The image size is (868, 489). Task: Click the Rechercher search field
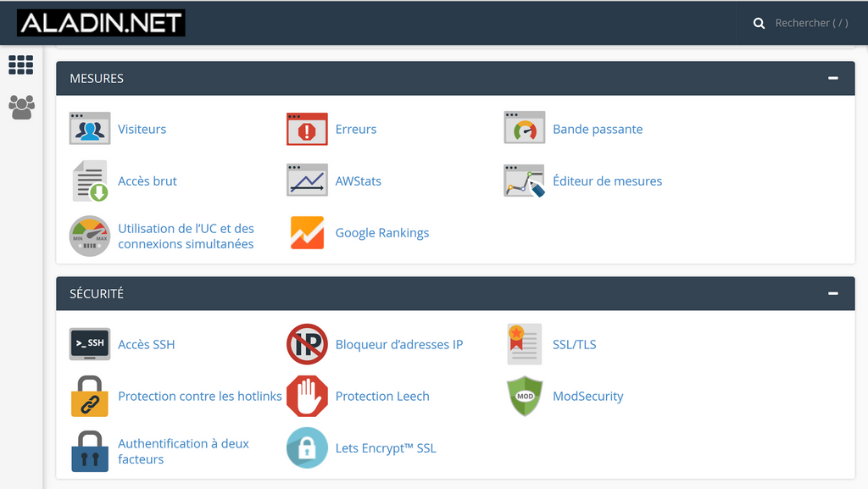click(810, 23)
